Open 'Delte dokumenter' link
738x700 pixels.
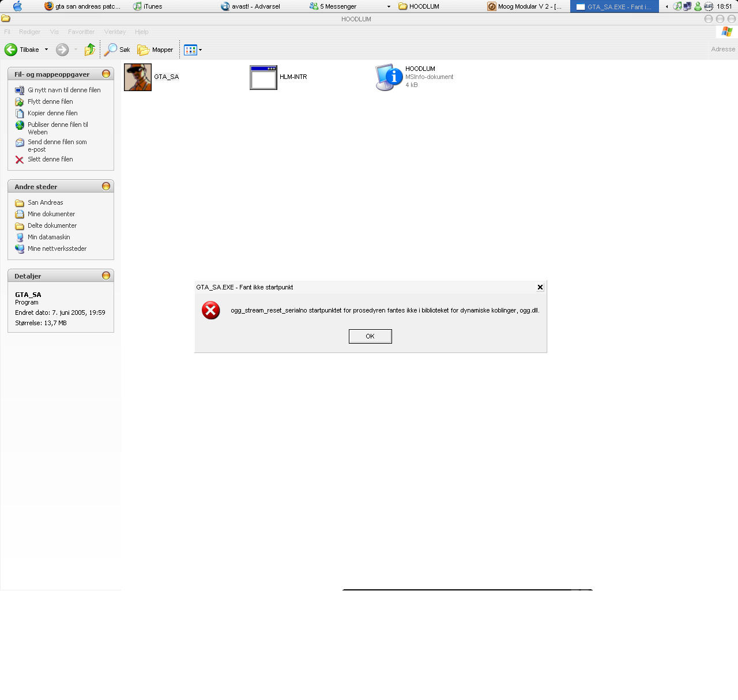pyautogui.click(x=52, y=225)
